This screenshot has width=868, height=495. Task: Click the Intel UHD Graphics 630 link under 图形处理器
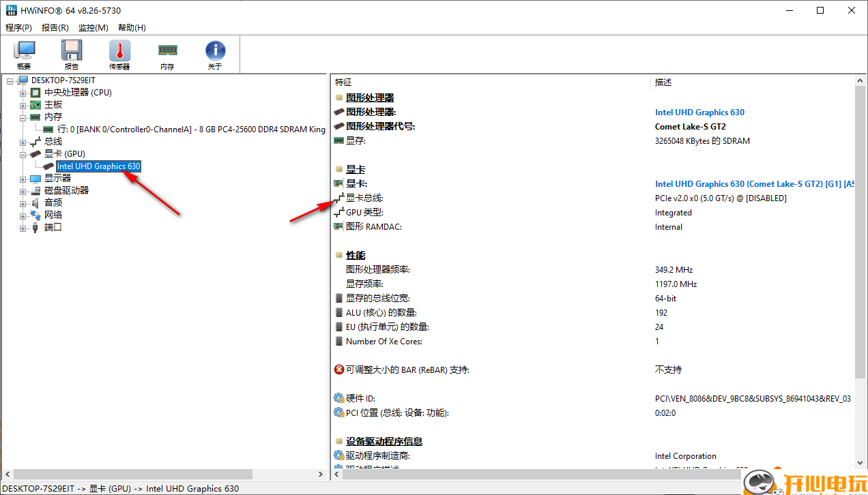[x=699, y=112]
